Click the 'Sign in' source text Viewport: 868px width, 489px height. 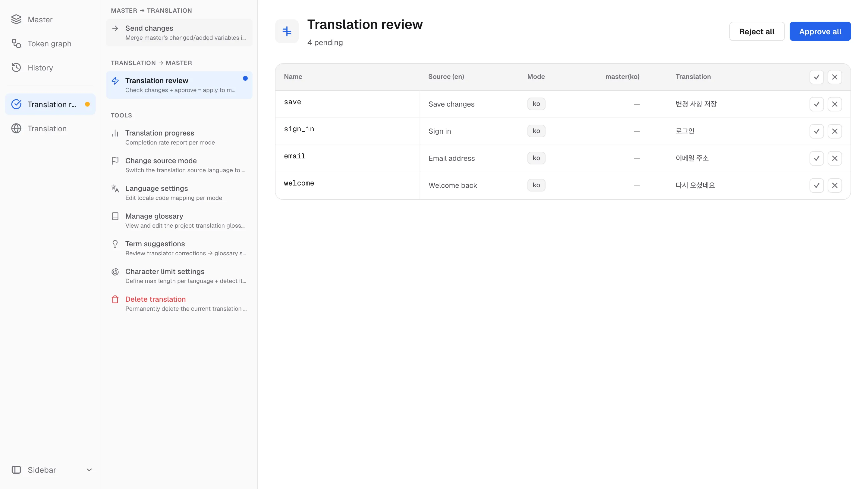[x=440, y=131]
